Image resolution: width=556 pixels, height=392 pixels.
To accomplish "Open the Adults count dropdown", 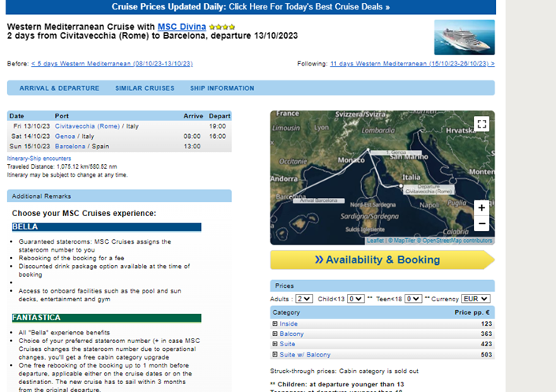I will [304, 299].
